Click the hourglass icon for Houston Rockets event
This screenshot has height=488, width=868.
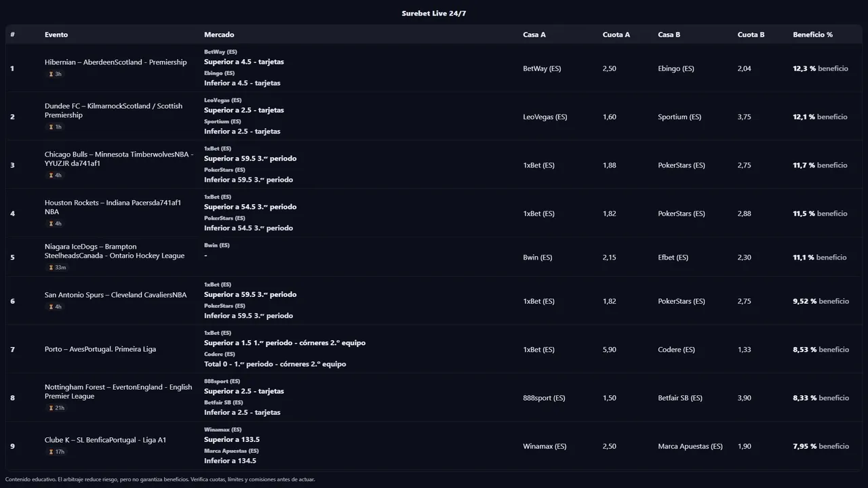tap(51, 224)
